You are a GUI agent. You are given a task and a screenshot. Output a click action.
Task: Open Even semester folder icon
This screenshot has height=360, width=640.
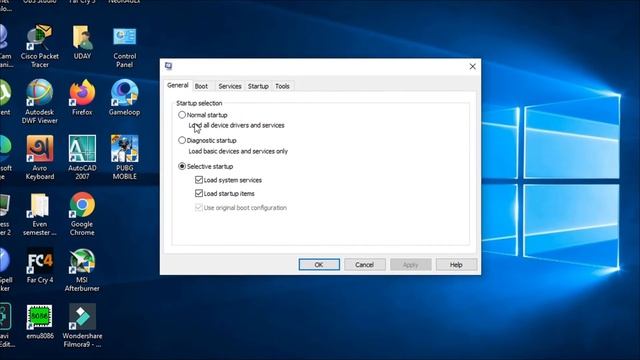coord(40,214)
